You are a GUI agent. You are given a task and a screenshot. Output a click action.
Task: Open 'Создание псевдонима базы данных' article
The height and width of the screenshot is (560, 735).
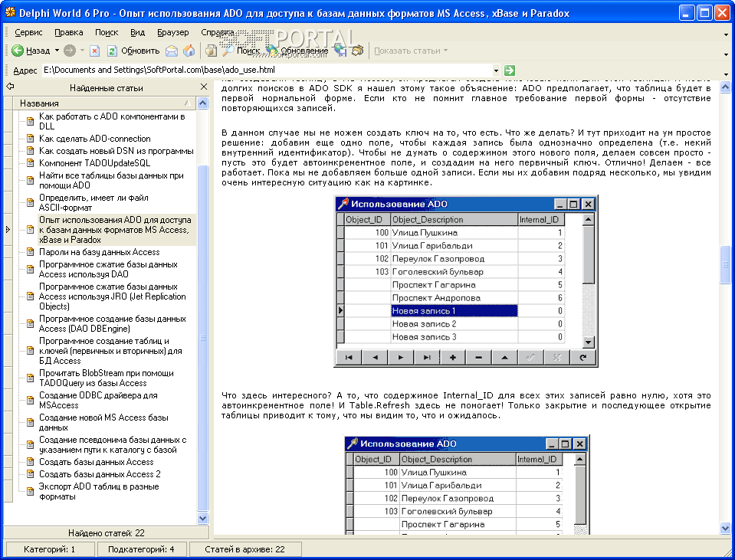(113, 445)
